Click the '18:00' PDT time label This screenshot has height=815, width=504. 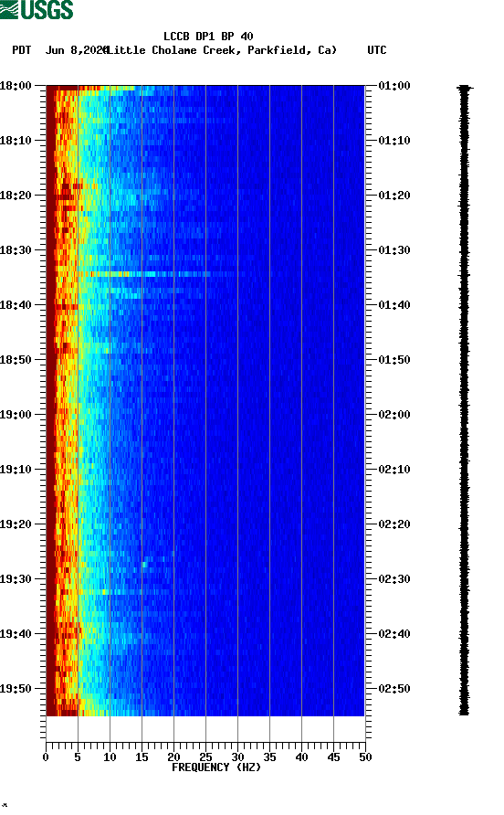(16, 86)
